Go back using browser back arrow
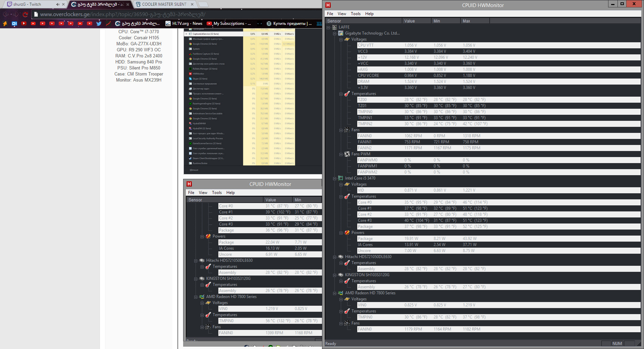The height and width of the screenshot is (349, 644). pos(6,14)
